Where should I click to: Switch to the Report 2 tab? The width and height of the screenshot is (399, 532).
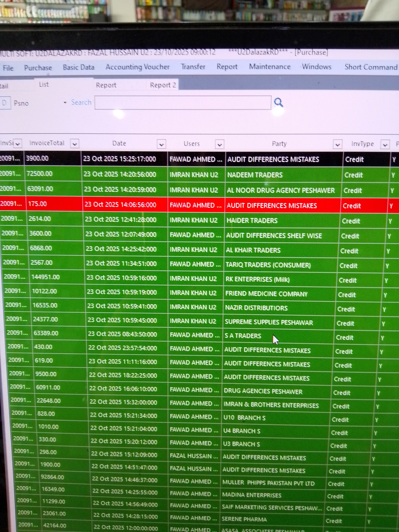coord(163,85)
